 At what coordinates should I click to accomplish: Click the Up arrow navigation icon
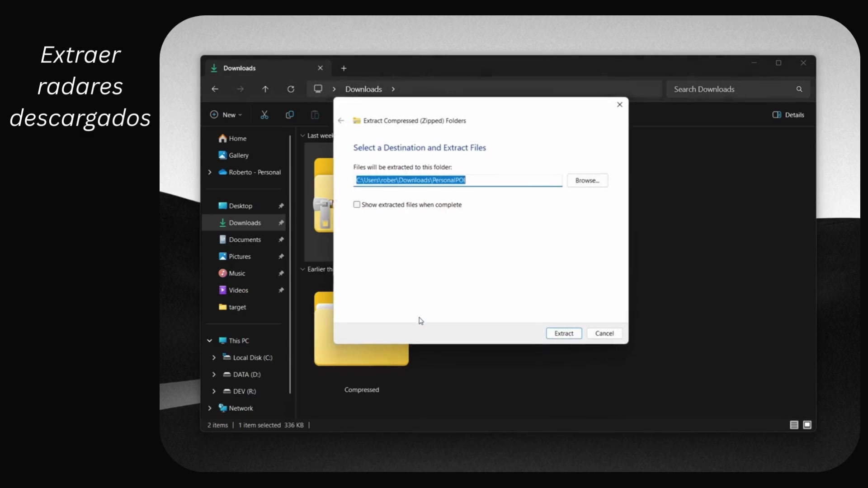[x=265, y=89]
